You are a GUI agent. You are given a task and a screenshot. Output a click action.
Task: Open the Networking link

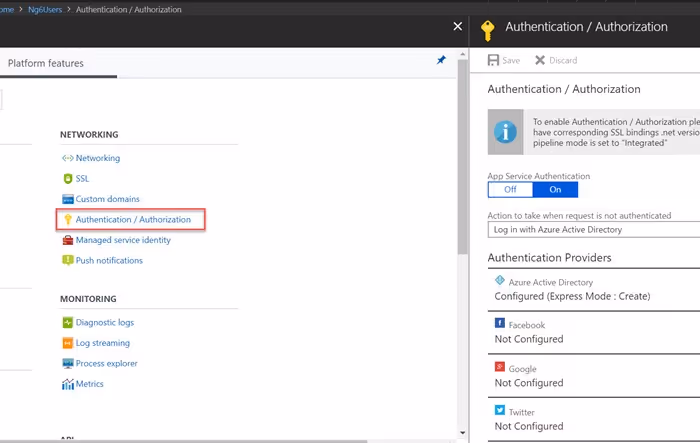coord(98,158)
